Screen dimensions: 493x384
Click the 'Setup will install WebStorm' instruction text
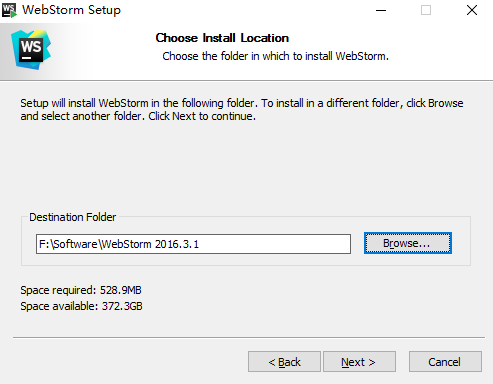242,109
